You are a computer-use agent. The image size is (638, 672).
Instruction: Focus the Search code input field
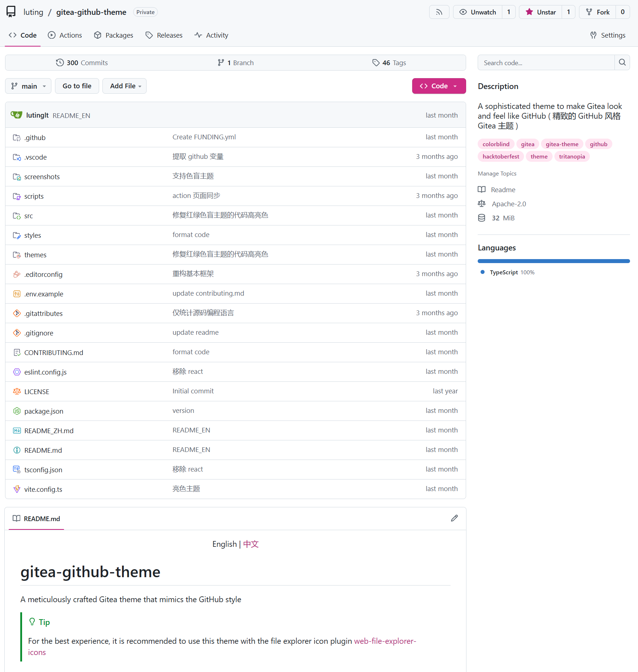coord(546,63)
